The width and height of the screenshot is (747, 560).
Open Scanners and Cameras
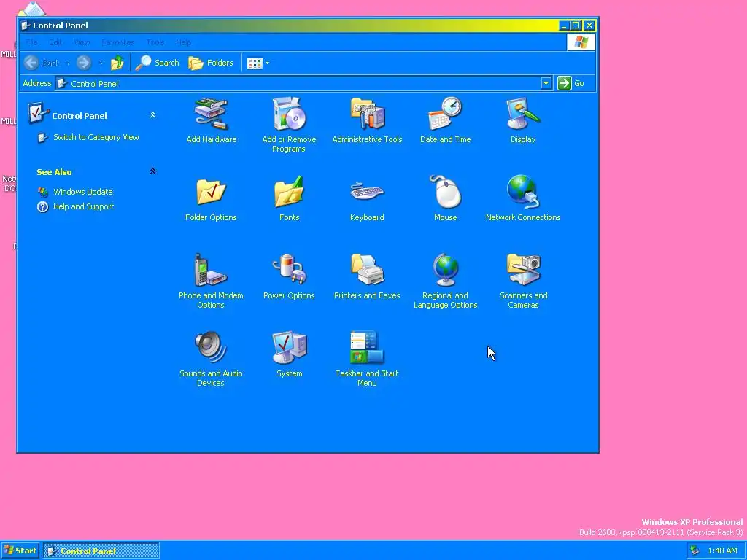click(523, 281)
